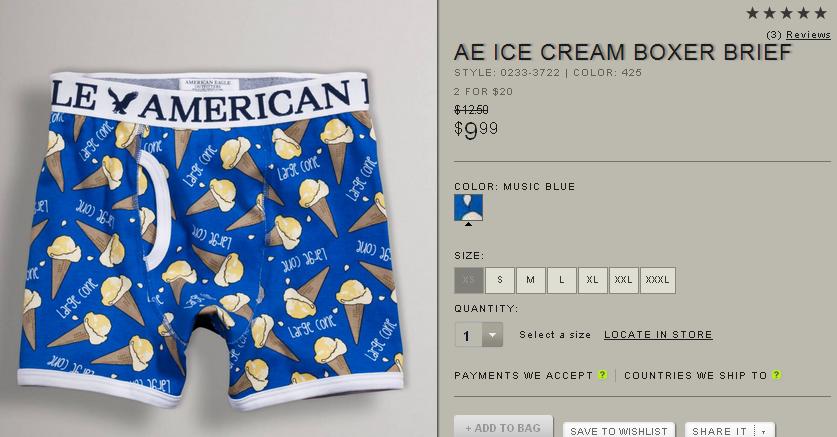The image size is (837, 437).
Task: Select the Music Blue color swatch
Action: [x=468, y=208]
